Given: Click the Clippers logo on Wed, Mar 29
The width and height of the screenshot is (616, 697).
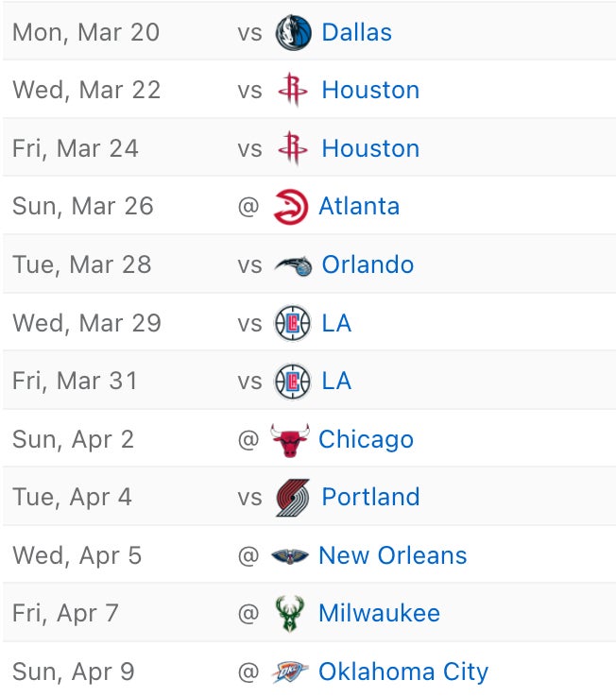Looking at the screenshot, I should pyautogui.click(x=293, y=324).
